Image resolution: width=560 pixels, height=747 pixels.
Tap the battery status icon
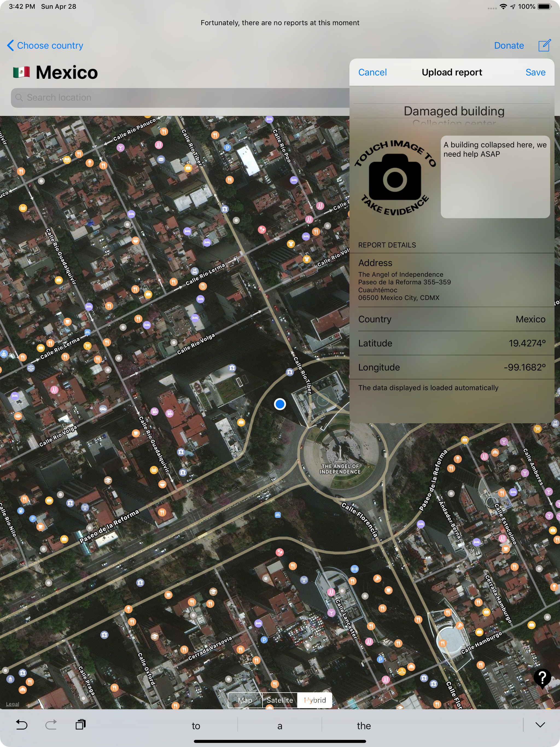pos(544,6)
